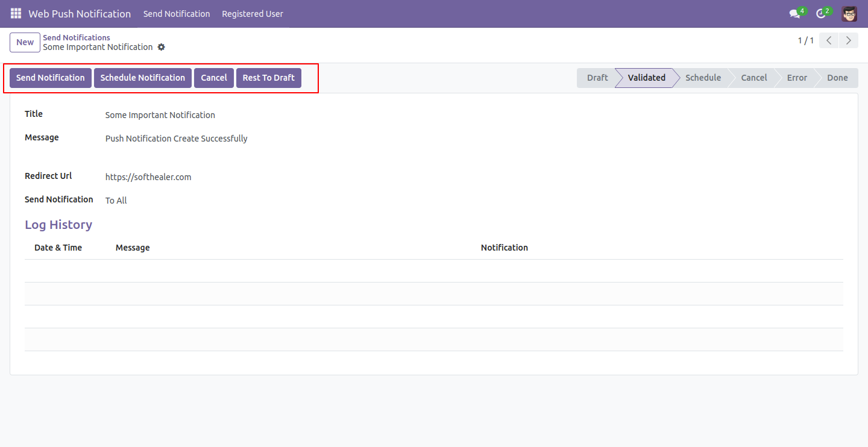Click the New button
This screenshot has width=868, height=447.
25,42
